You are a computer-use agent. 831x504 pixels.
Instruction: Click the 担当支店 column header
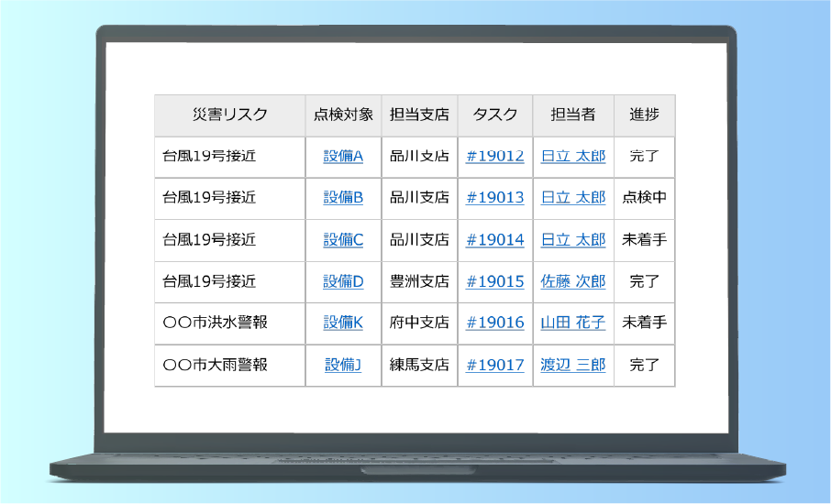click(419, 115)
